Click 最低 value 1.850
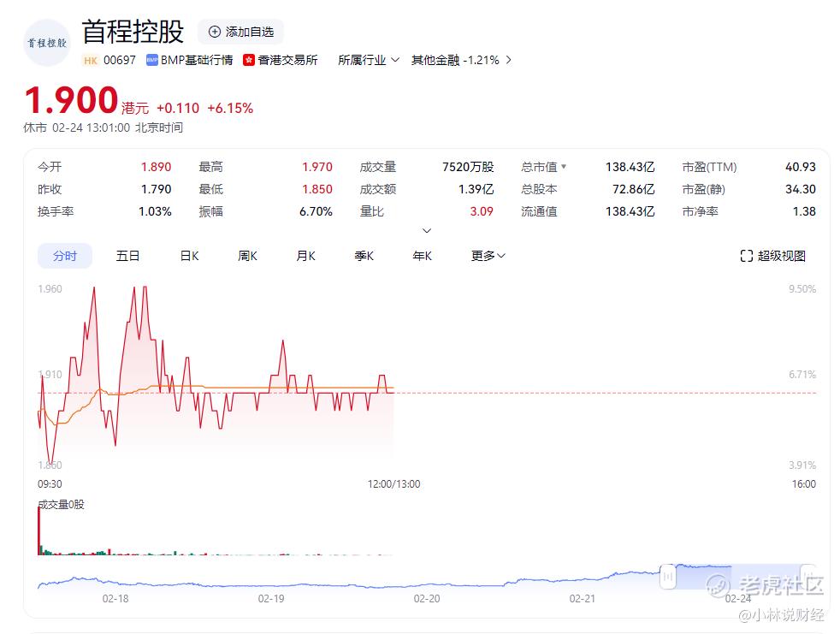The image size is (840, 634). 317,189
